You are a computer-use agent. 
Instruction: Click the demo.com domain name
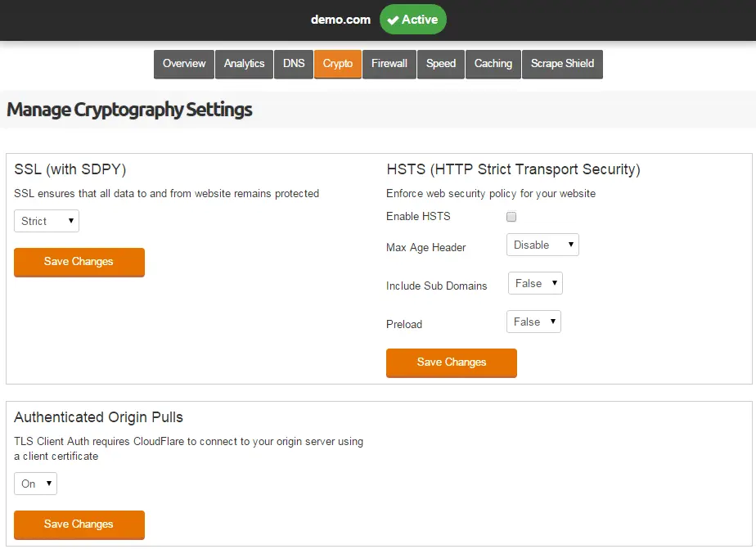tap(340, 20)
